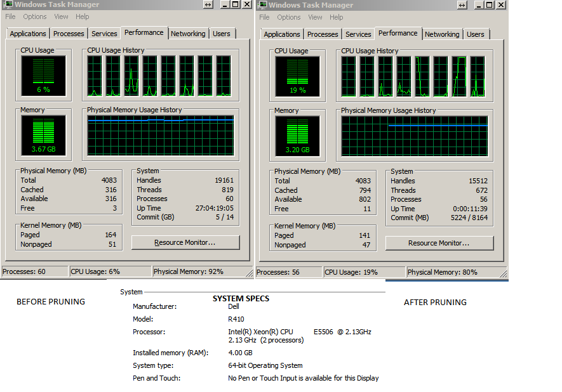
Task: Click 'Physical Memory: 92%' status text
Action: click(x=188, y=271)
